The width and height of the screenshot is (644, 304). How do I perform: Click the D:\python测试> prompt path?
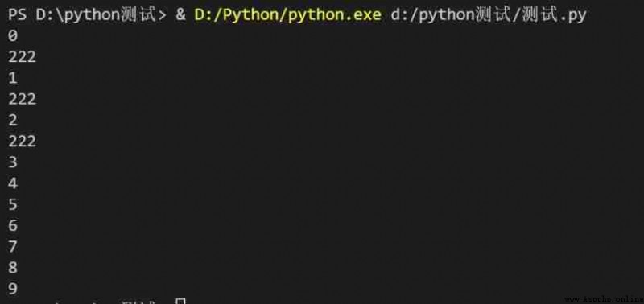(x=101, y=15)
